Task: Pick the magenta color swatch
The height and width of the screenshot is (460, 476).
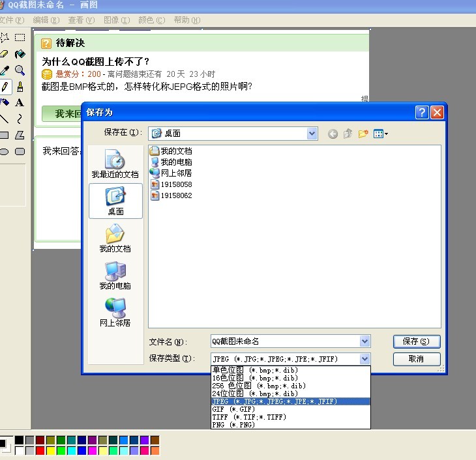Action: (x=93, y=450)
